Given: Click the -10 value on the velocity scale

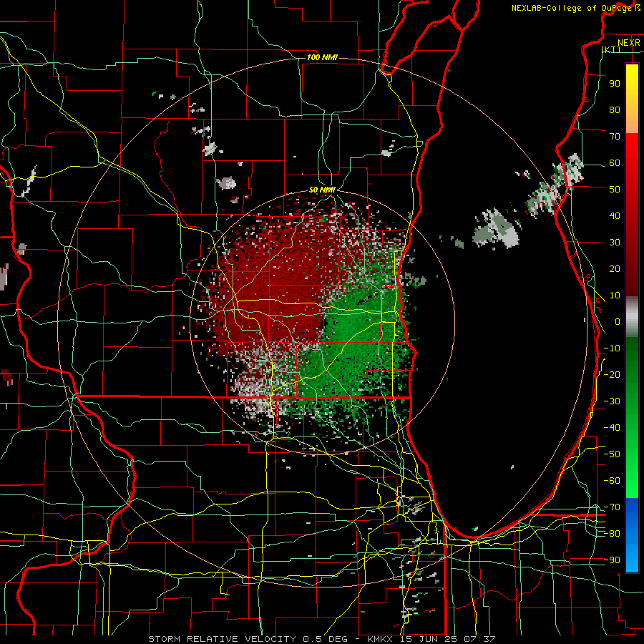Looking at the screenshot, I should (x=612, y=348).
